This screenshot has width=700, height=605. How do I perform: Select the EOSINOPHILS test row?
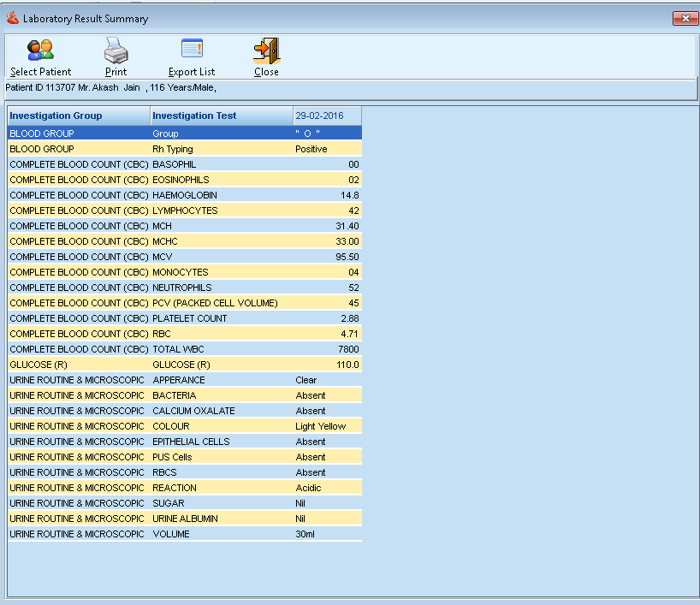[x=185, y=180]
